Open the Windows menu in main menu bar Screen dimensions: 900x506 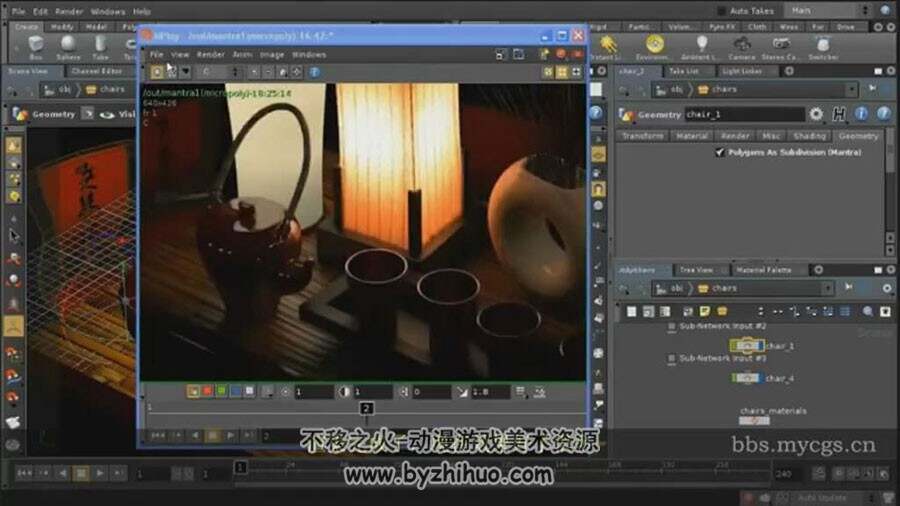(x=107, y=11)
